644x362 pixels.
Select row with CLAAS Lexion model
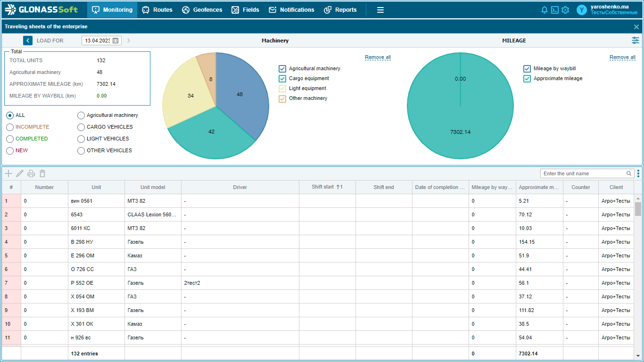coord(318,214)
